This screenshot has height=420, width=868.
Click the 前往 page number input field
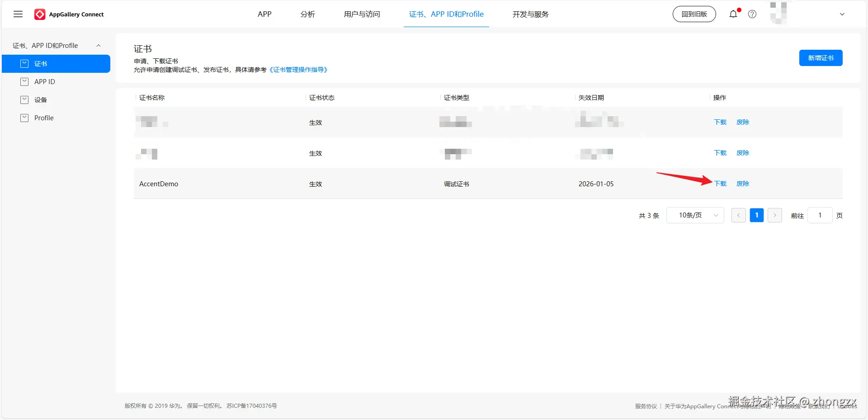click(x=820, y=215)
